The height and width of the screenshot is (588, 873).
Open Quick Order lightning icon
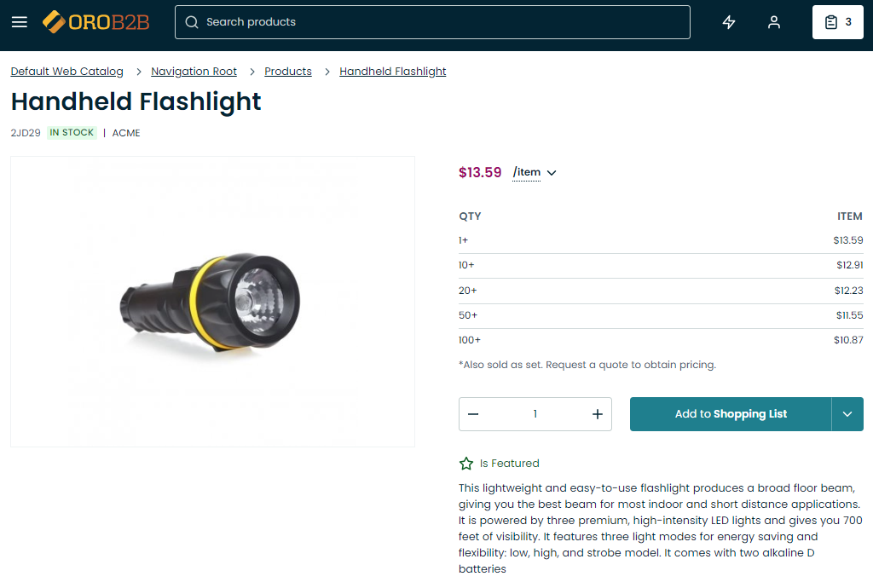[729, 22]
